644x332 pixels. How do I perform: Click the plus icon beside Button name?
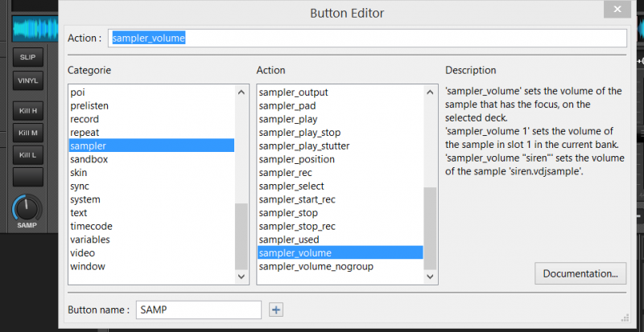pyautogui.click(x=276, y=309)
